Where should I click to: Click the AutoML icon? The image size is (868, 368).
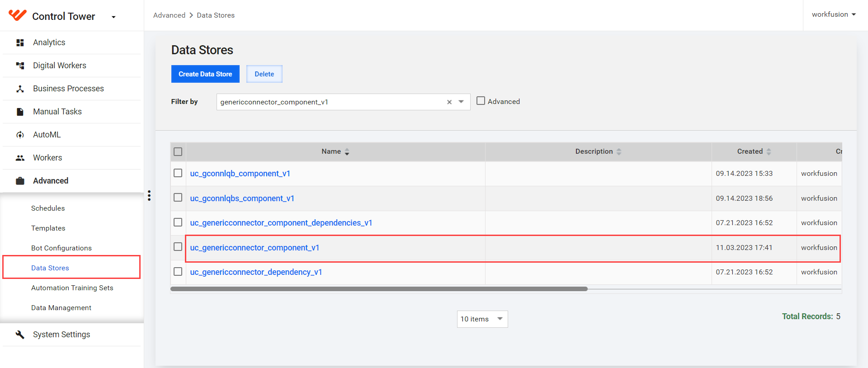coord(20,135)
